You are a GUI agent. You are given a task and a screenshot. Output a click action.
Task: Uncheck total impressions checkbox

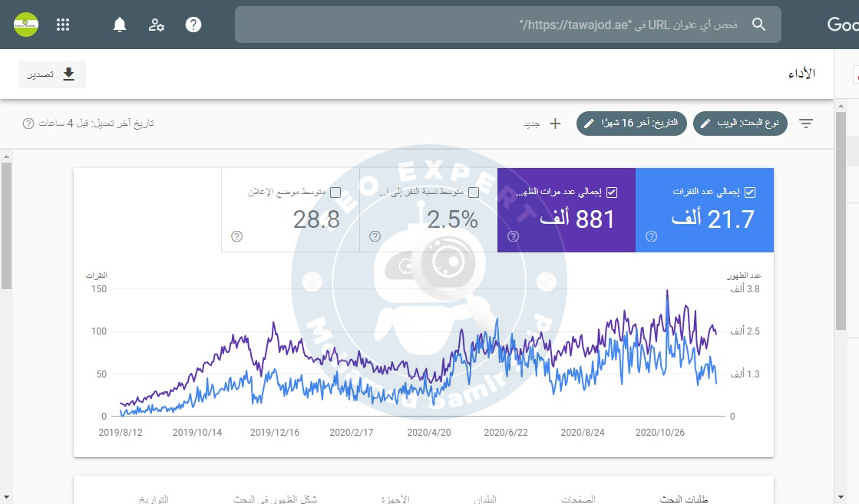pyautogui.click(x=612, y=193)
